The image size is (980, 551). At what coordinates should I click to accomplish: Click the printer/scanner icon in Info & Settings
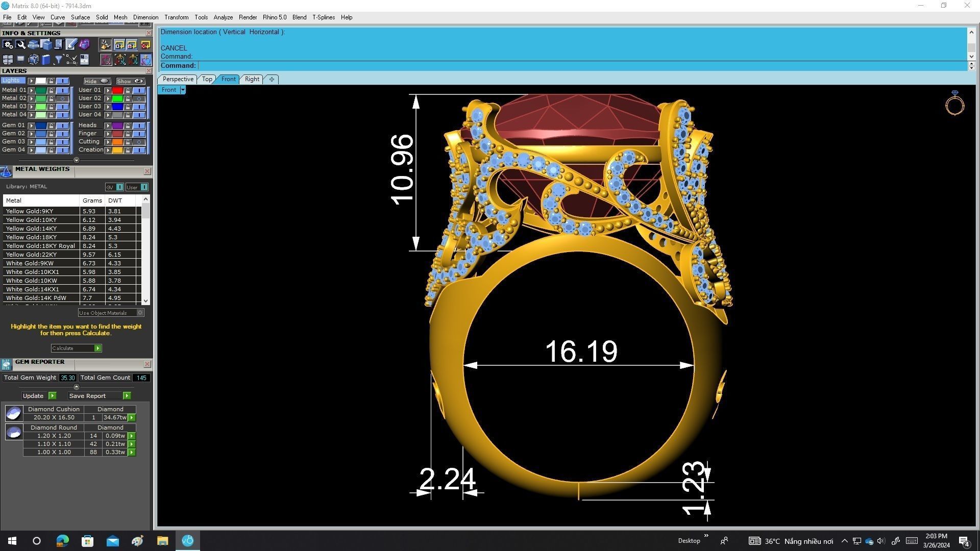coord(33,44)
